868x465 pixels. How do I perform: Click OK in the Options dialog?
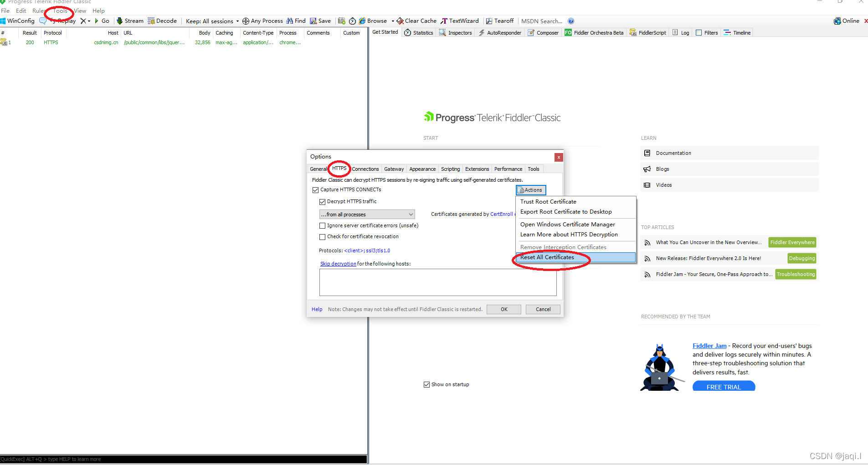[504, 309]
